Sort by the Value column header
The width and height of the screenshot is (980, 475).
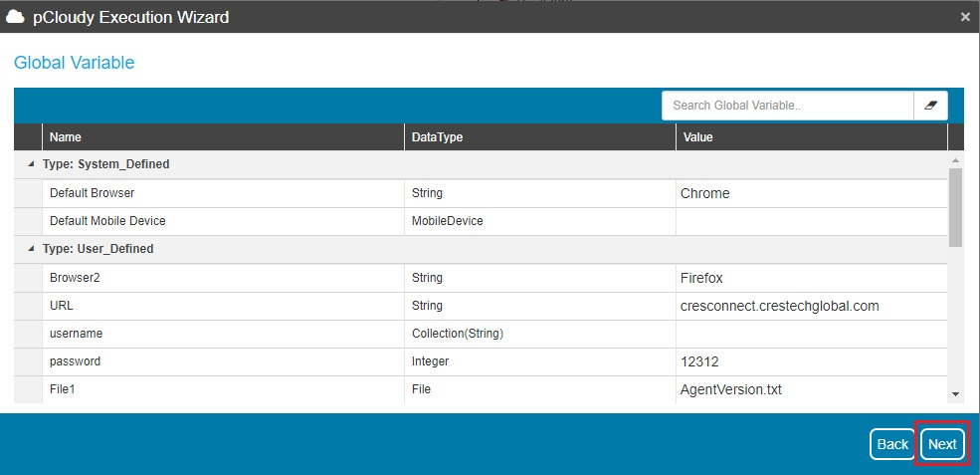(x=812, y=137)
